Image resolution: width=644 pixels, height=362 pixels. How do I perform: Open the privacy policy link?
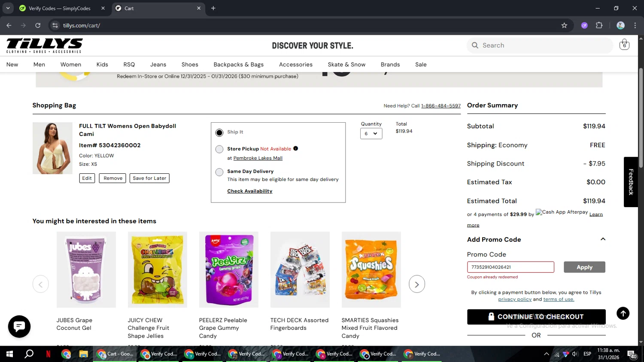click(515, 299)
